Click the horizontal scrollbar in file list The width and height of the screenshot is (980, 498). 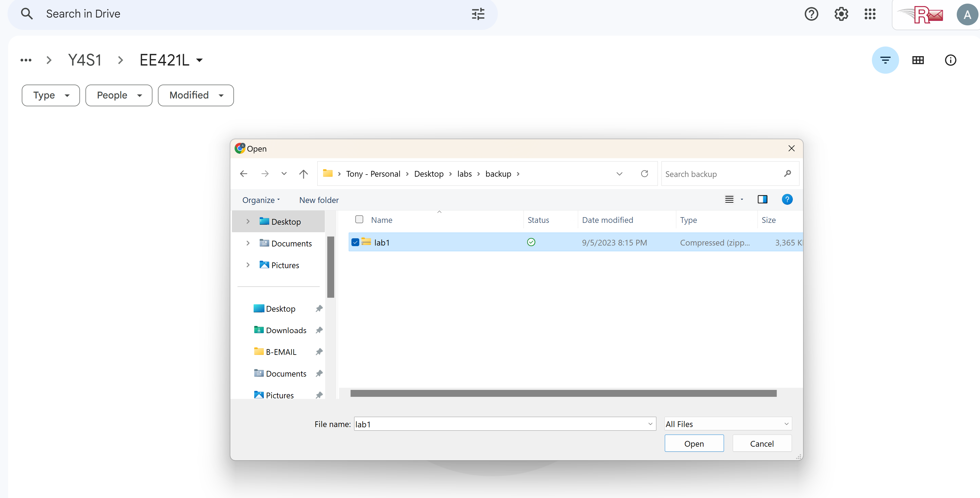point(563,394)
